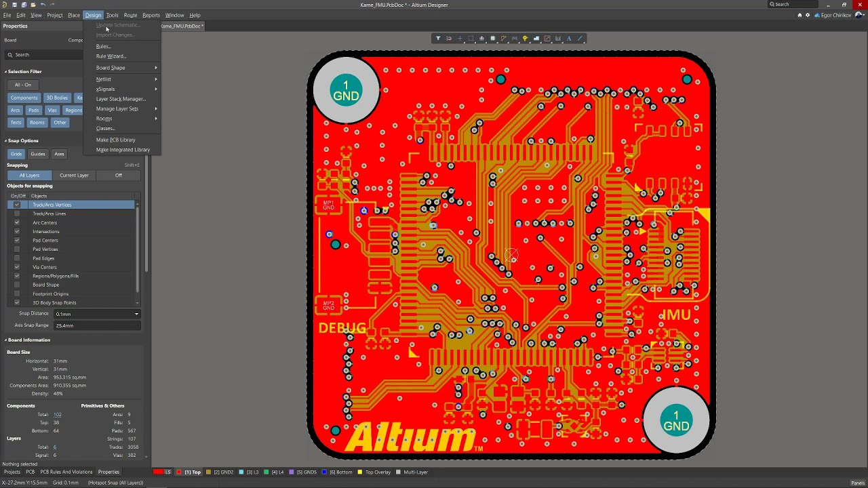868x488 pixels.
Task: Choose the place polygon pour tool
Action: click(536, 39)
